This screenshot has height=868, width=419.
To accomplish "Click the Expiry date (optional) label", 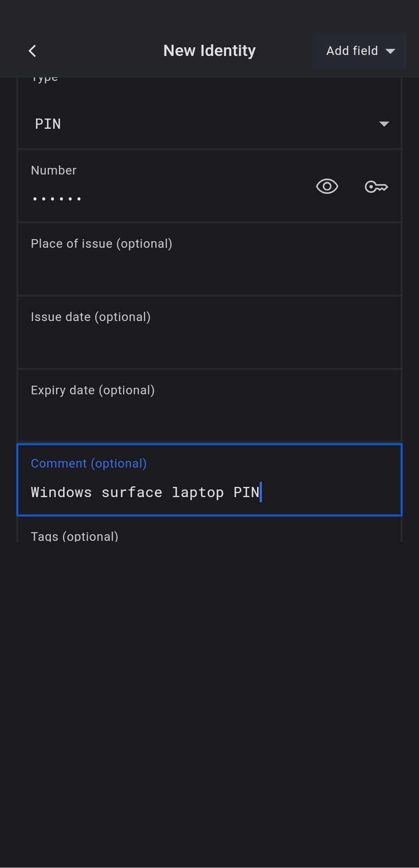I will [93, 390].
